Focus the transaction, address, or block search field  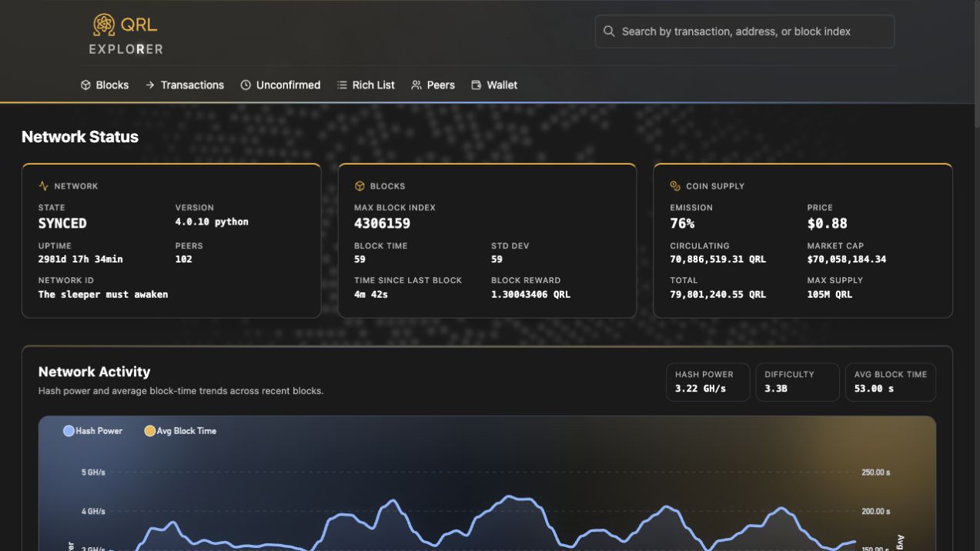coord(744,32)
